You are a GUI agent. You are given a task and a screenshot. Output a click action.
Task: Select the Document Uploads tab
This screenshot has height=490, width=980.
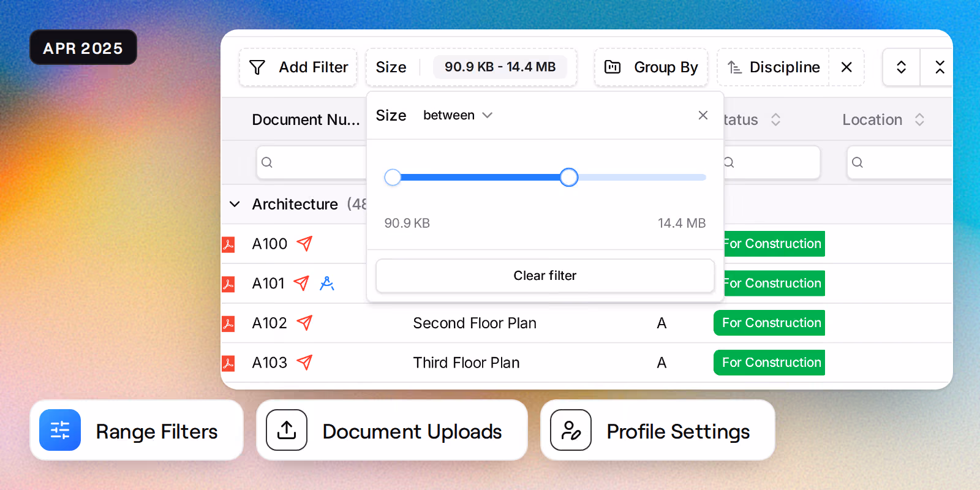pos(392,430)
